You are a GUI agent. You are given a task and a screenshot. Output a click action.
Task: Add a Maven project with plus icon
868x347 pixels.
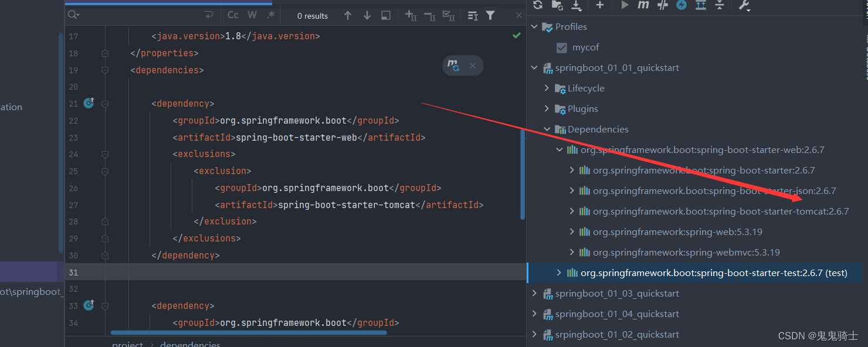click(599, 5)
